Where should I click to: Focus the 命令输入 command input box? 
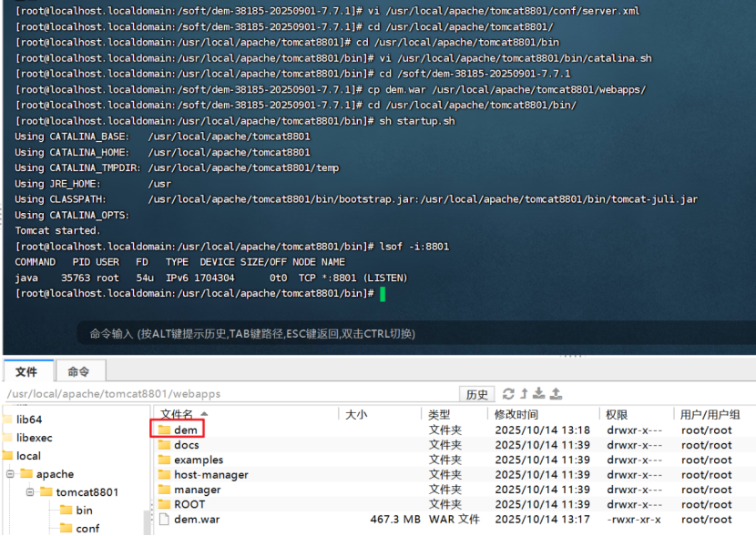point(415,333)
